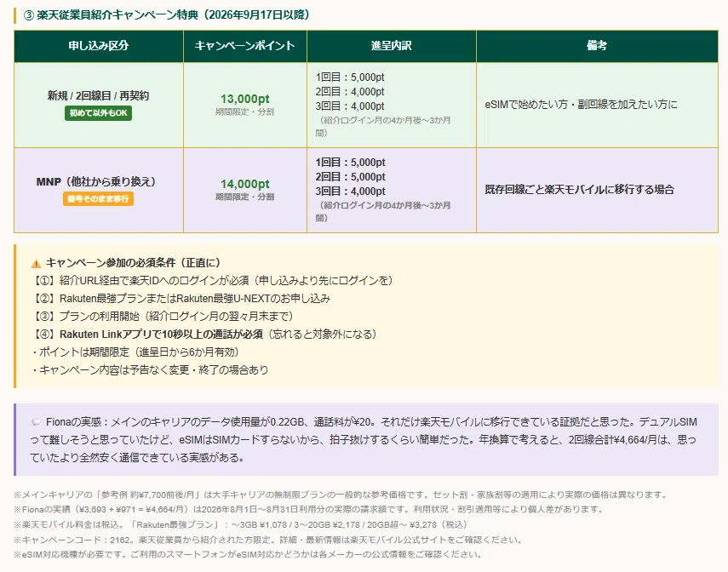This screenshot has width=728, height=572.
Task: Click the eSIMで始めたい方 remark text
Action: (x=582, y=105)
